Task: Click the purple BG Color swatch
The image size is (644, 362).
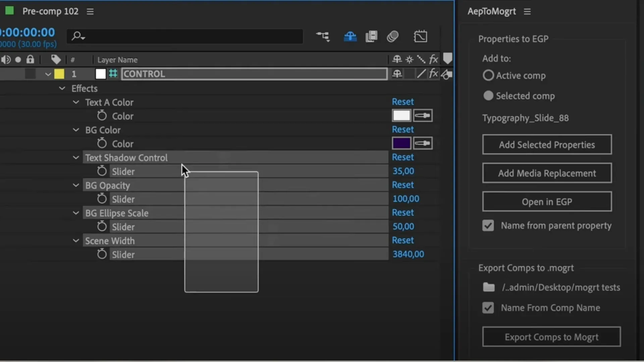Action: [x=401, y=143]
